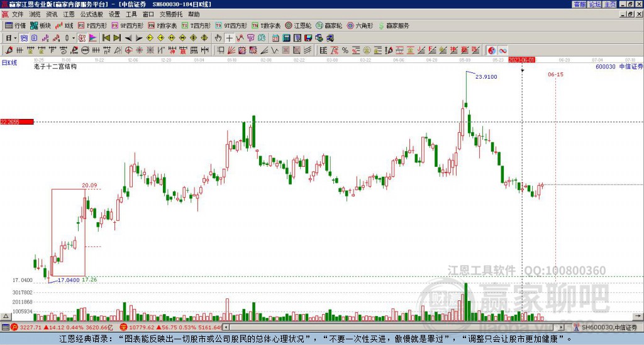
Task: Click the horizontal scrollbar track at bottom
Action: [394, 327]
